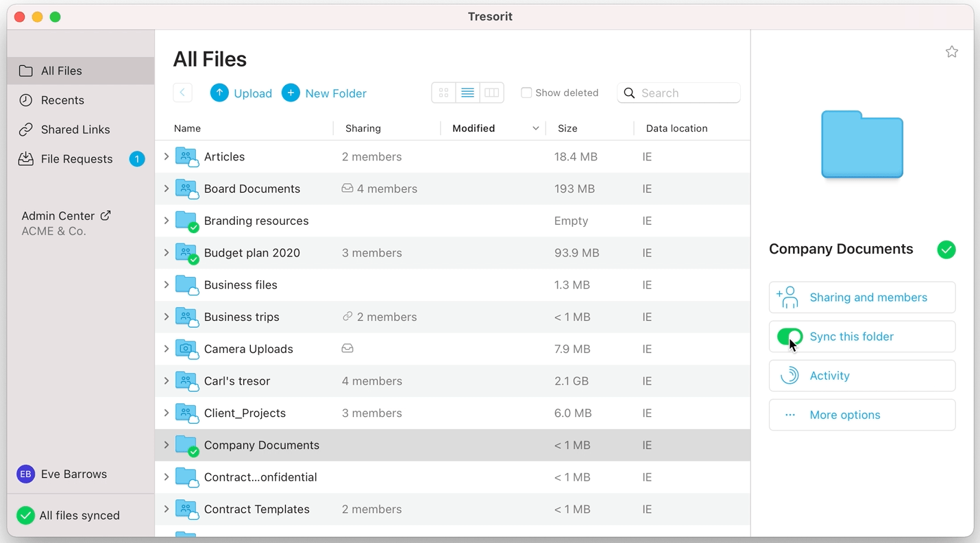Image resolution: width=980 pixels, height=543 pixels.
Task: Click the Contract...onfidential folder name
Action: (260, 477)
